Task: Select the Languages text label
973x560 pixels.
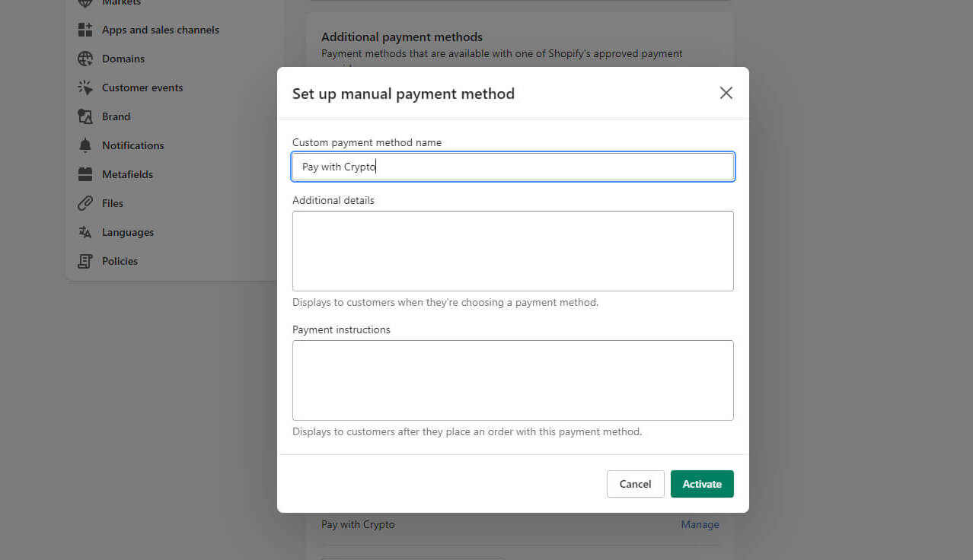Action: 128,232
